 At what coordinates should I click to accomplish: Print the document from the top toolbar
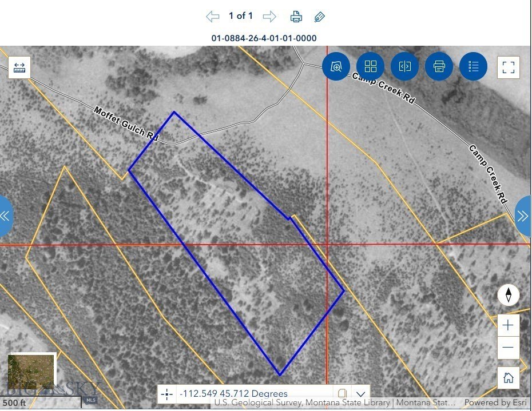pyautogui.click(x=296, y=16)
